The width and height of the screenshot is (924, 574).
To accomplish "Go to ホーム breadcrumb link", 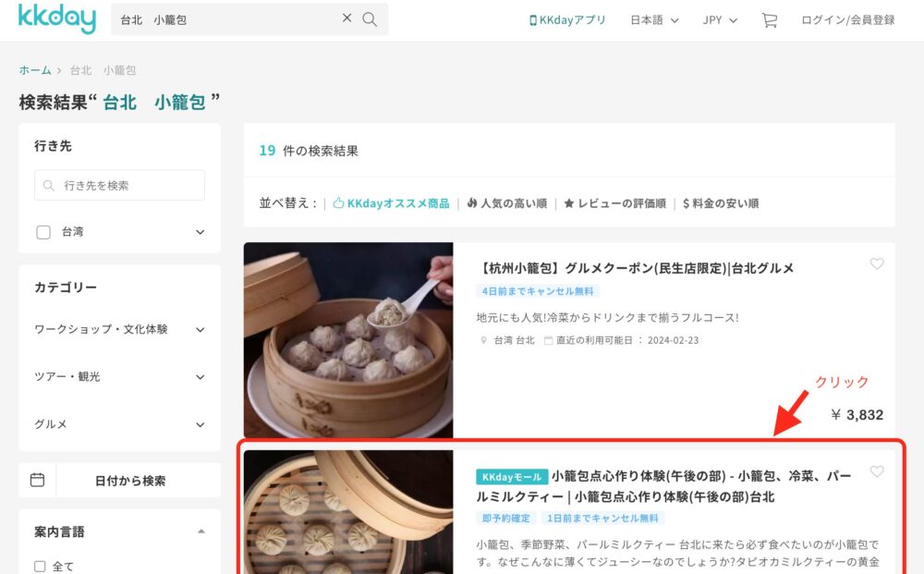I will tap(35, 70).
